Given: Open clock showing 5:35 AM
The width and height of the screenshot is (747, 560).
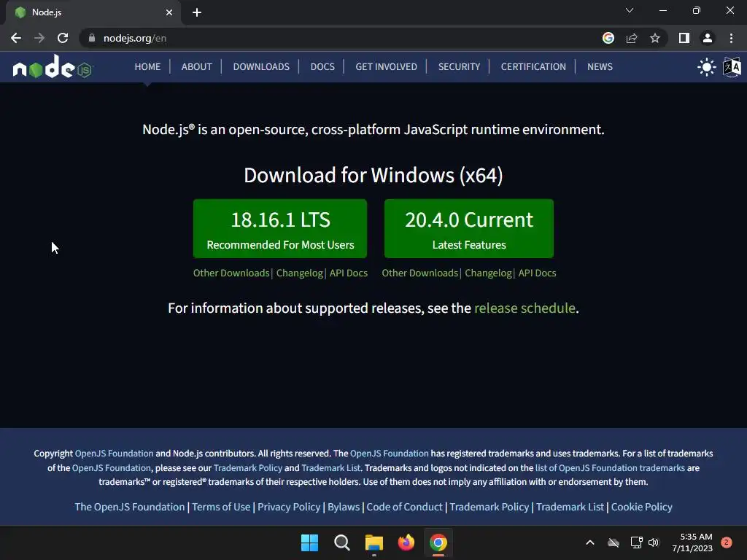Looking at the screenshot, I should click(692, 542).
